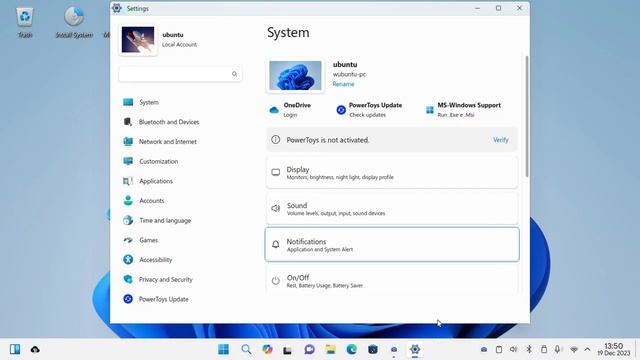Expand hidden tray icons chevron

click(587, 349)
